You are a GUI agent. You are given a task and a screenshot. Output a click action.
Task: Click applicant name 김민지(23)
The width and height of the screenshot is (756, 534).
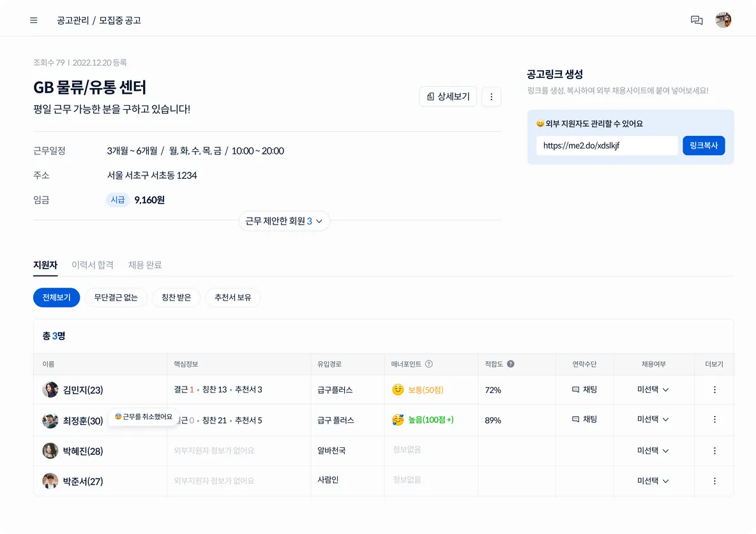[x=83, y=390]
